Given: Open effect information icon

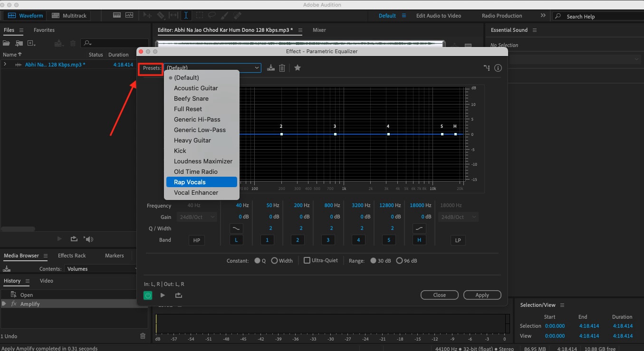Looking at the screenshot, I should pos(498,68).
